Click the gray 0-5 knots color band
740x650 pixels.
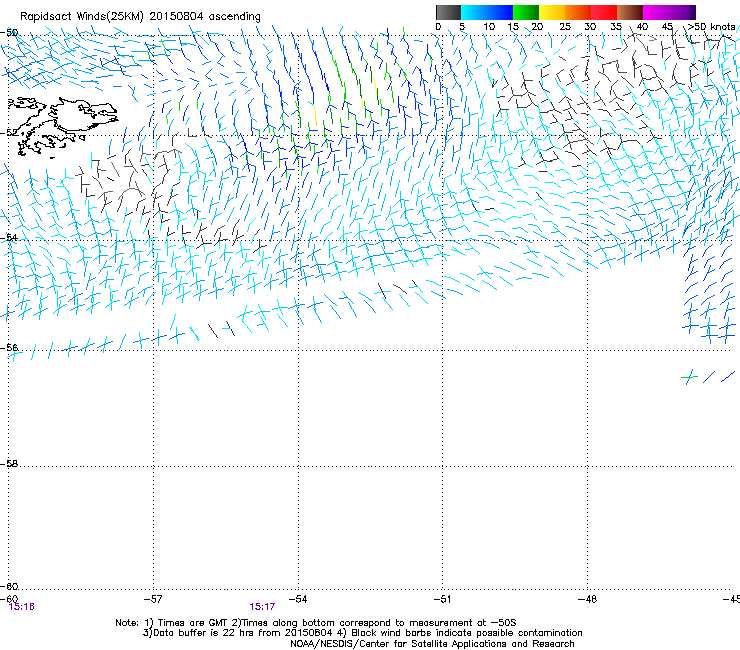[x=448, y=12]
